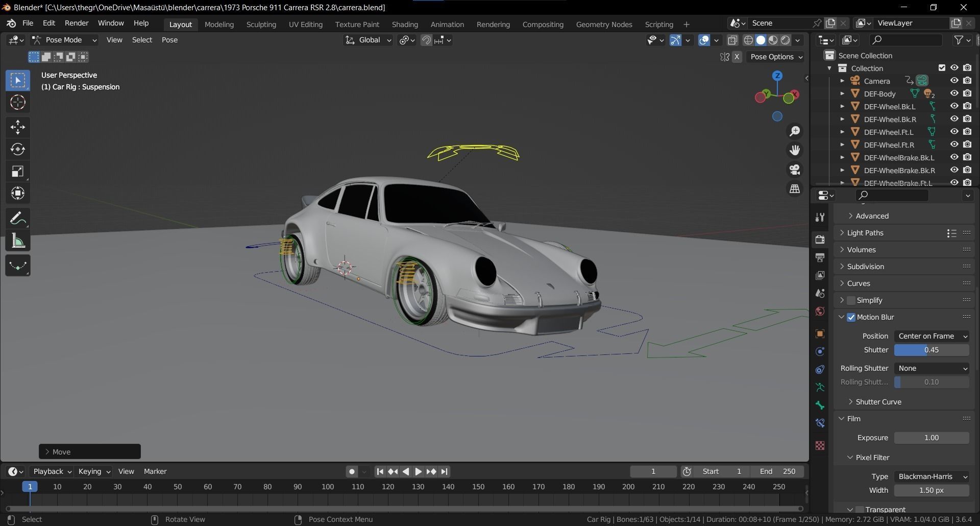980x526 pixels.
Task: Select the Select Box tool
Action: point(18,81)
